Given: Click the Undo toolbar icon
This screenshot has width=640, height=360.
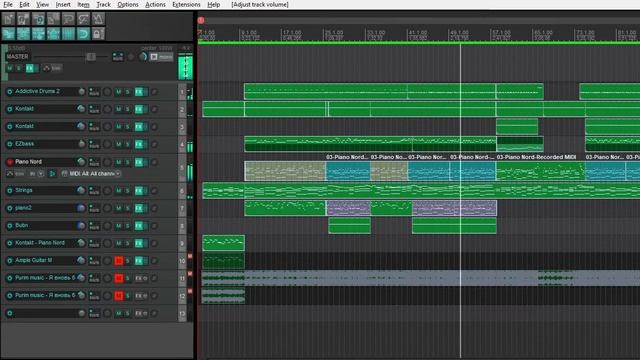Looking at the screenshot, I should [x=68, y=19].
